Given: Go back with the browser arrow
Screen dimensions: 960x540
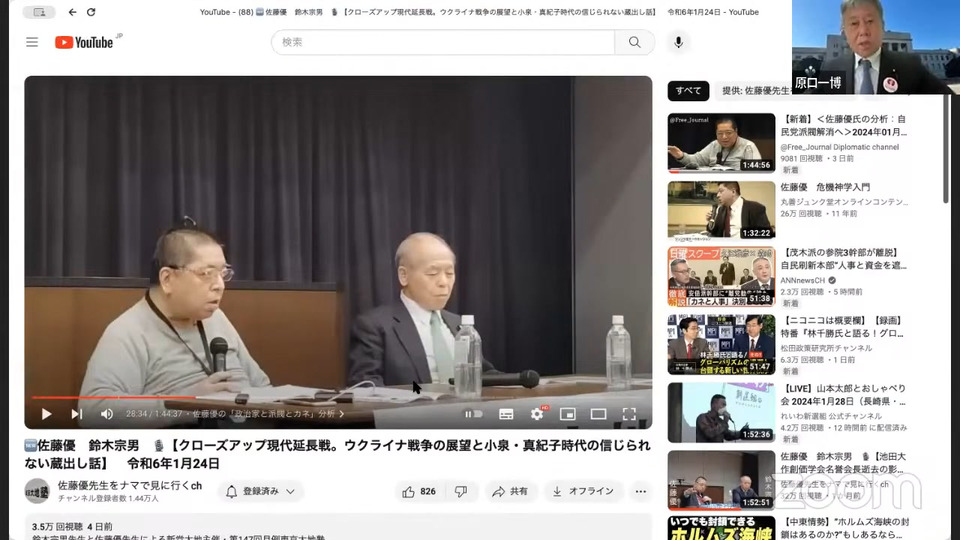Looking at the screenshot, I should click(x=72, y=12).
